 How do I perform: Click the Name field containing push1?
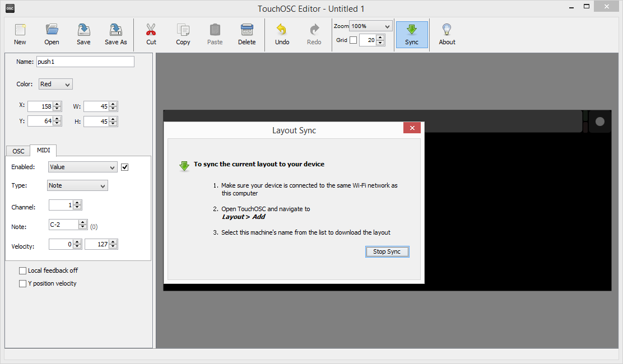85,62
